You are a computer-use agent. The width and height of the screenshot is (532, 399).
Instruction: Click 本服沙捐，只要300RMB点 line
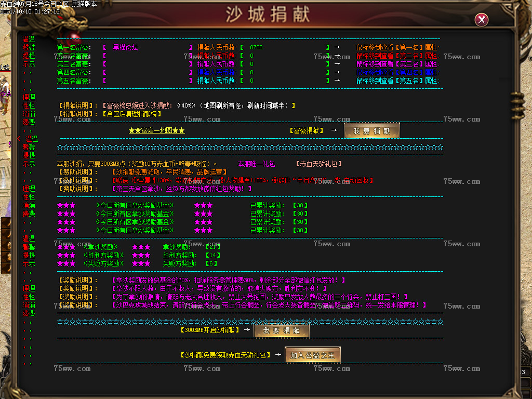137,164
